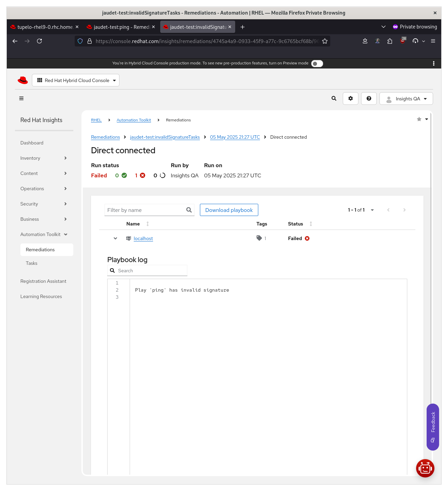Click the Red Hat fedora logo
448x491 pixels.
pos(23,80)
